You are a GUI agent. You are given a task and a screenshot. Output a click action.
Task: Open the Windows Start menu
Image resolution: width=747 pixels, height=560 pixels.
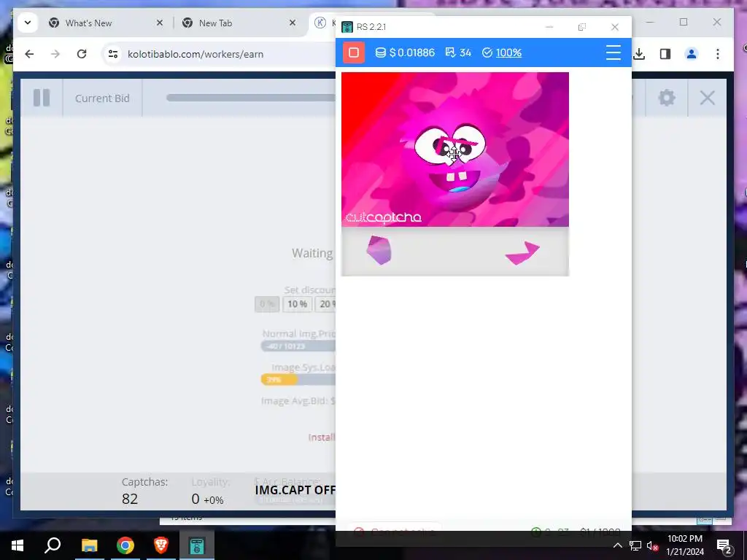pyautogui.click(x=18, y=545)
